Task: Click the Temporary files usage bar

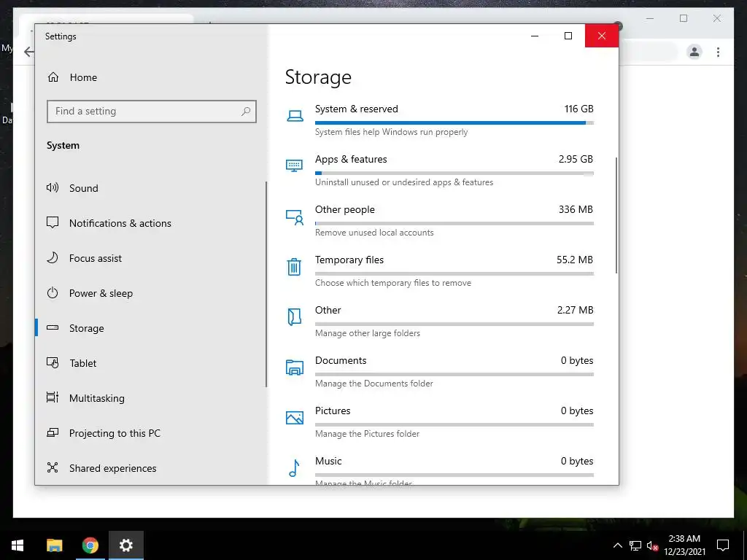Action: click(454, 274)
